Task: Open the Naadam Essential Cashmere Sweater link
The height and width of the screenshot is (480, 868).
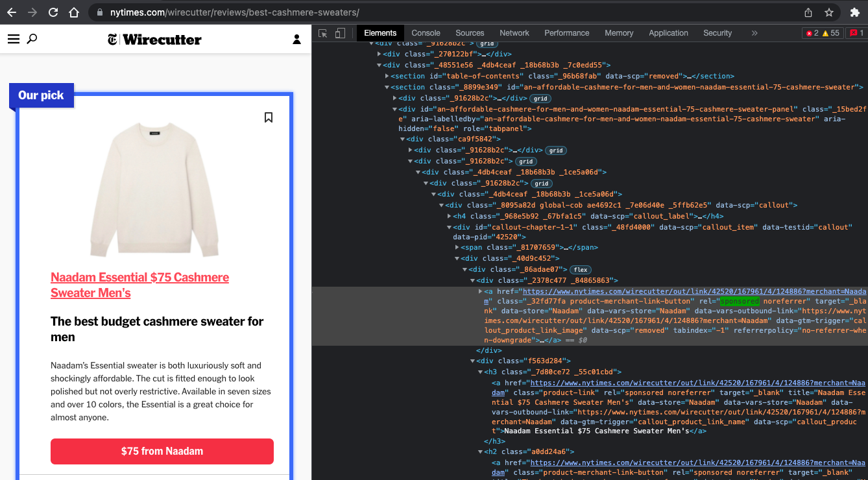Action: [x=139, y=285]
